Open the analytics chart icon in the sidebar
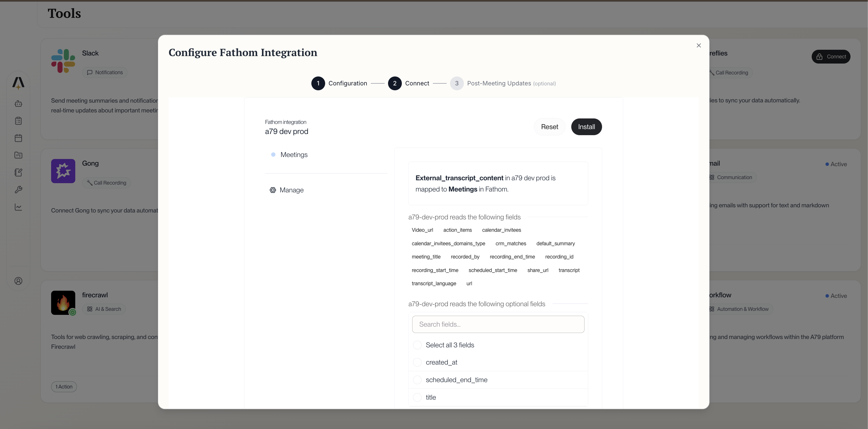This screenshot has width=868, height=429. [x=18, y=207]
